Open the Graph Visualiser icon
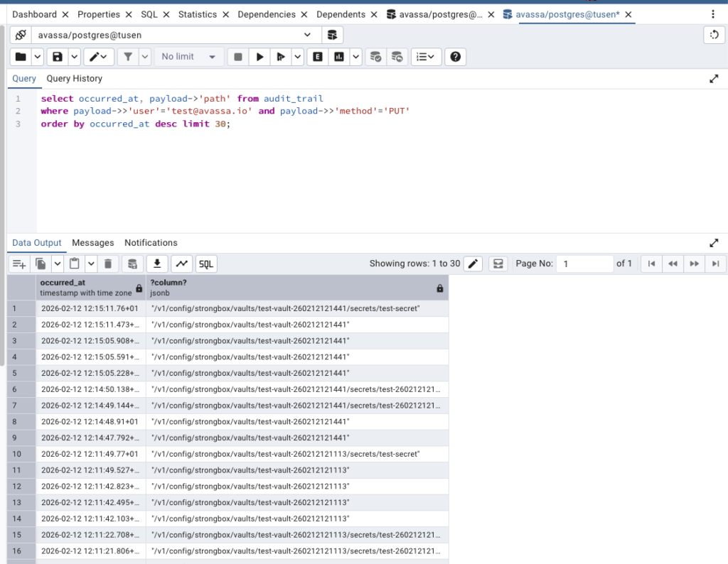 click(x=181, y=264)
